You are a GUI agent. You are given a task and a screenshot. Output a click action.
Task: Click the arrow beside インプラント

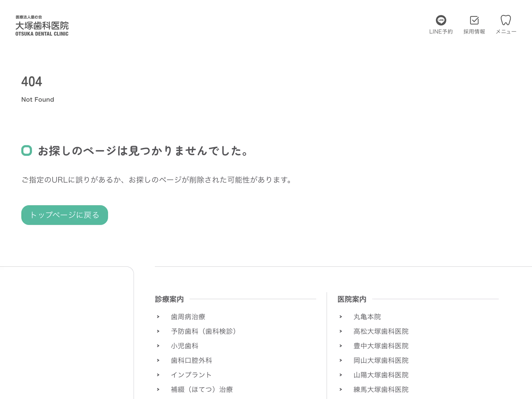(x=158, y=375)
